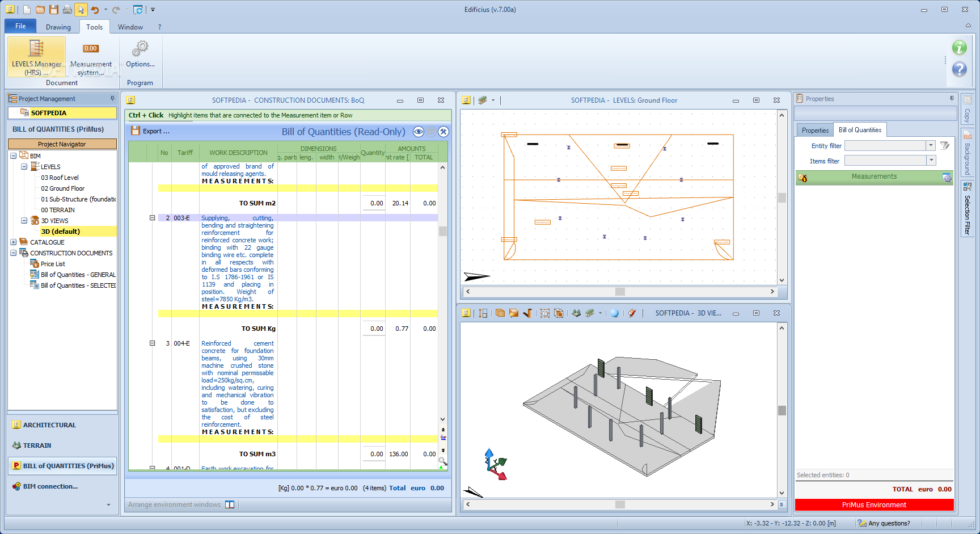Open the Copy side panel
The width and height of the screenshot is (980, 534).
[968, 110]
